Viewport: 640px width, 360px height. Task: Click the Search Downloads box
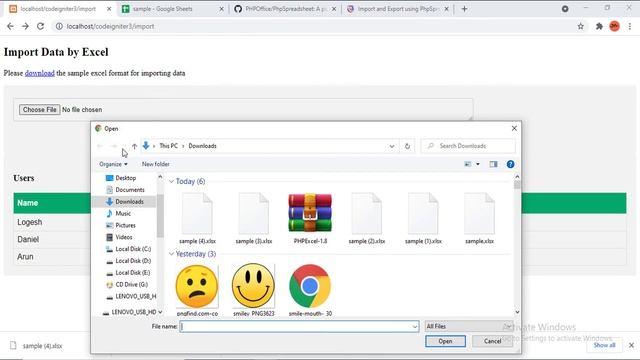(x=468, y=146)
